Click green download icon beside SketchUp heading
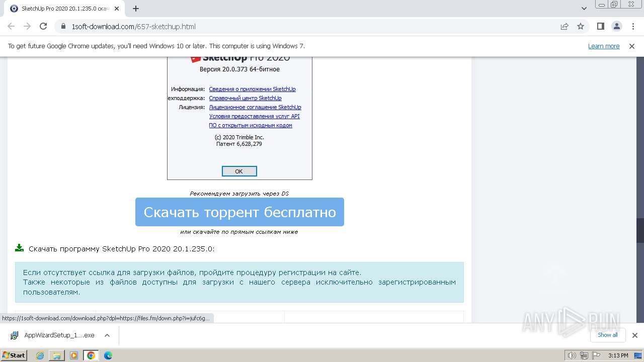The width and height of the screenshot is (644, 362). coord(19,248)
